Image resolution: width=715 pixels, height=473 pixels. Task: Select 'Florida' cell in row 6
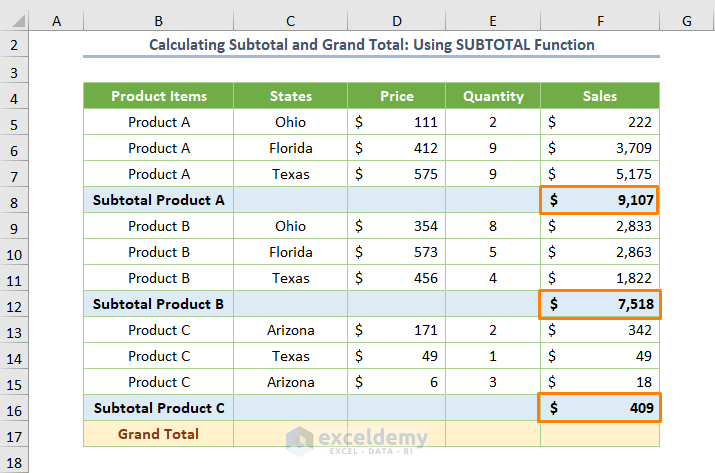[290, 148]
